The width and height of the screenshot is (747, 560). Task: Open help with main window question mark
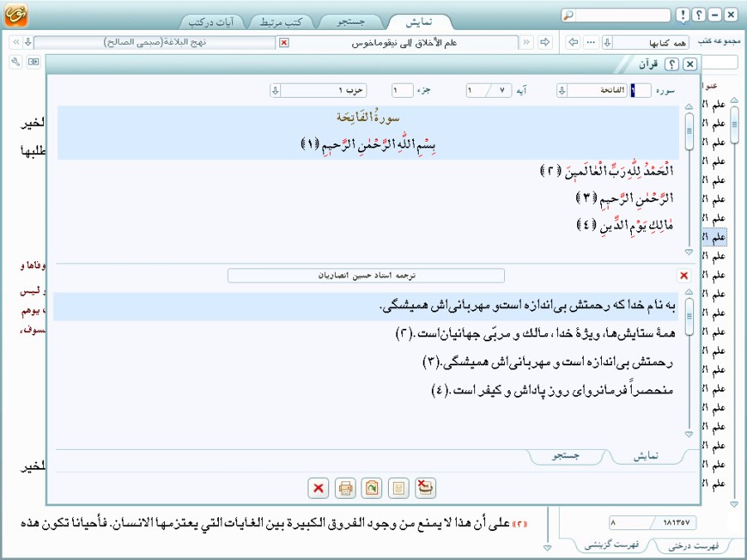pyautogui.click(x=698, y=15)
